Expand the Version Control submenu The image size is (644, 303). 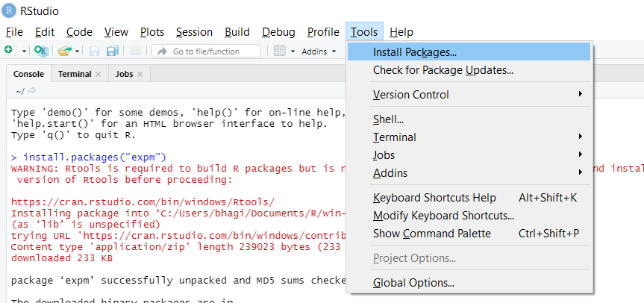[x=410, y=95]
